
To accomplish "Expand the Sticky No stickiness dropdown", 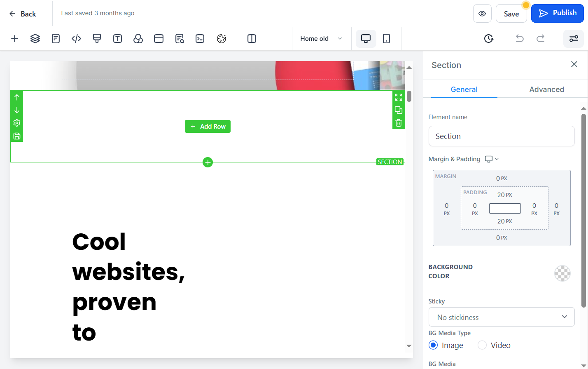I will pyautogui.click(x=502, y=317).
